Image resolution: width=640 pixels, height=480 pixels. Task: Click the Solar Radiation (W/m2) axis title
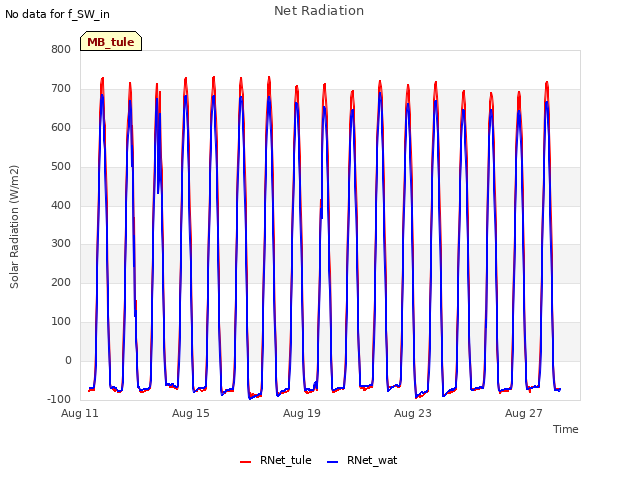pos(14,227)
